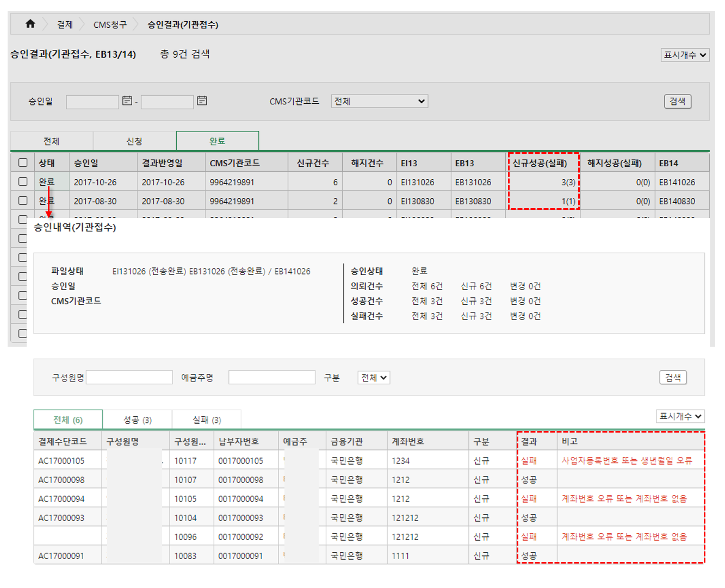Open calendar picker for approval end date
This screenshot has height=588, width=725.
(x=202, y=101)
